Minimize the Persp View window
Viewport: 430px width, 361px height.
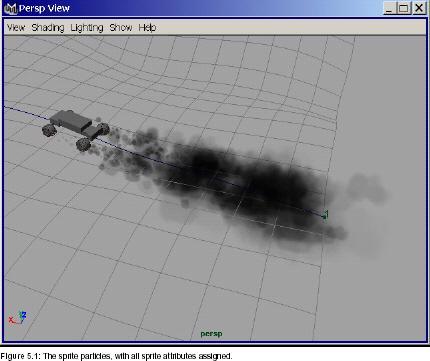[x=389, y=8]
